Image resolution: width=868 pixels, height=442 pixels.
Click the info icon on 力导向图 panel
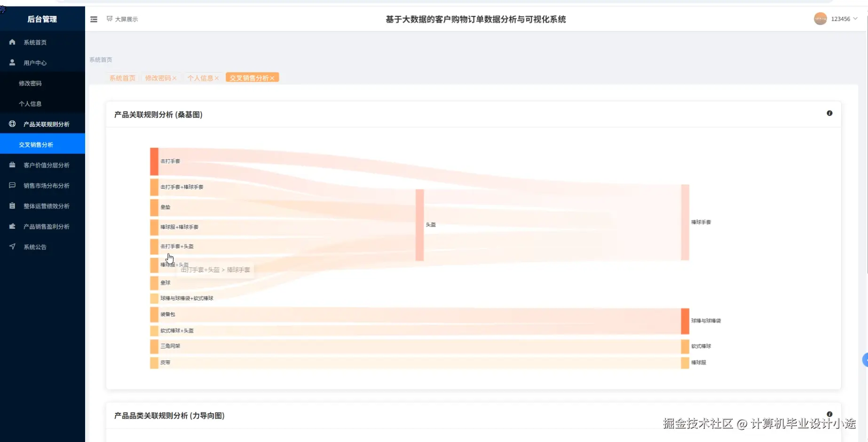pos(829,414)
